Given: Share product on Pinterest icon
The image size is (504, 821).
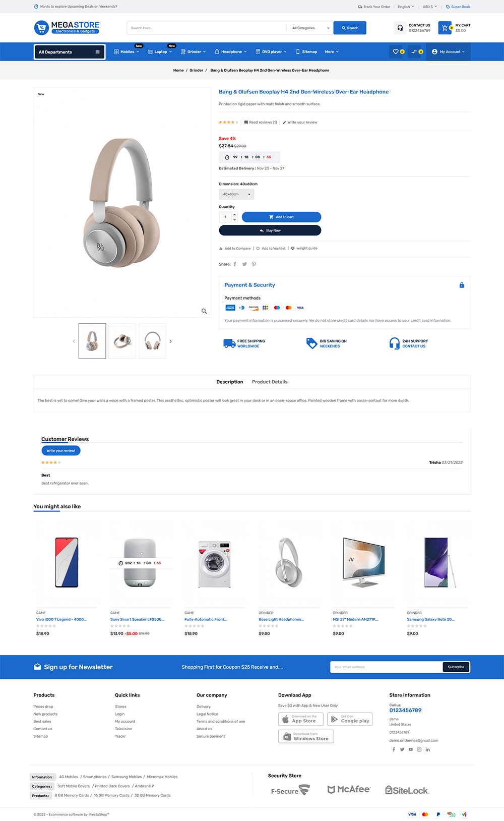Looking at the screenshot, I should coord(254,264).
